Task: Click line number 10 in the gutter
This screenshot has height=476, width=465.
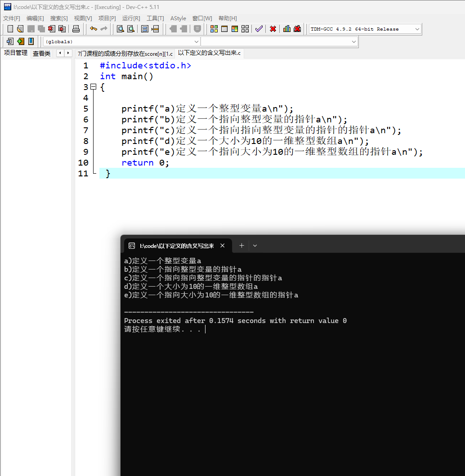Action: click(83, 163)
